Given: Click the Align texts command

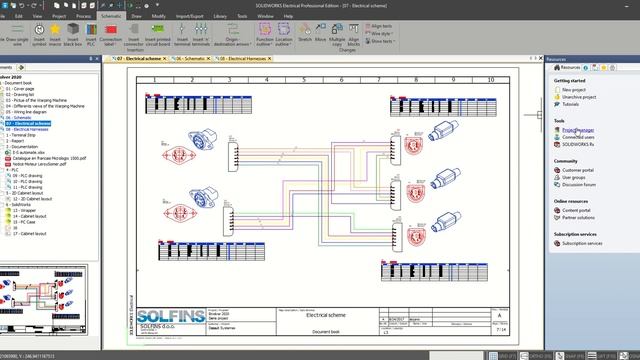Looking at the screenshot, I should pyautogui.click(x=378, y=26).
